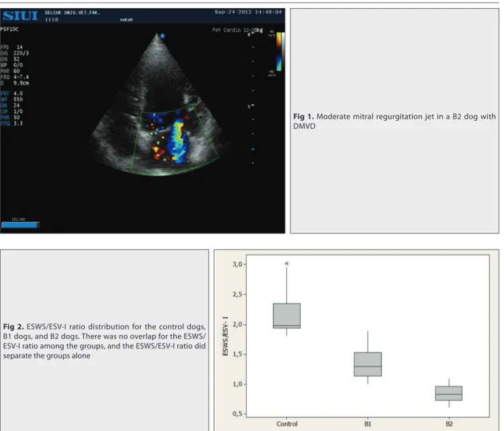Click the B2 group box in boxplot
The width and height of the screenshot is (504, 431).
tap(449, 393)
